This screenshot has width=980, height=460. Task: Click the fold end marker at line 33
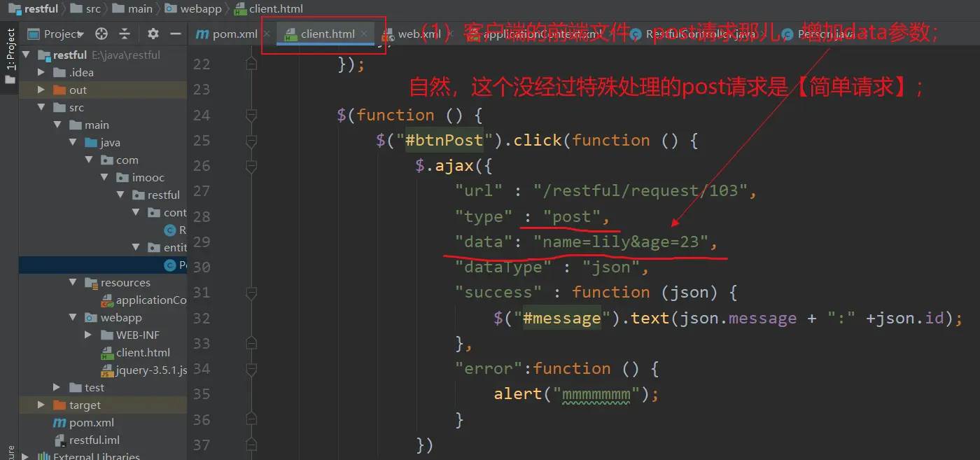click(x=251, y=343)
